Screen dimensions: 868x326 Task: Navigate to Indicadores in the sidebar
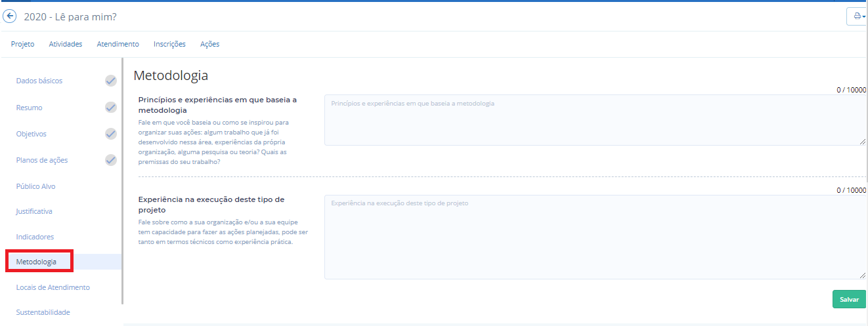pos(35,237)
